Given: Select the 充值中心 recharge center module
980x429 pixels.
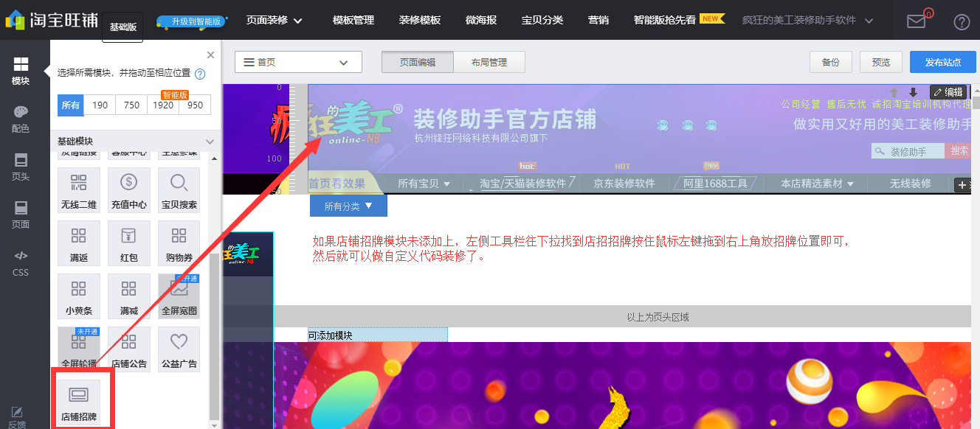Looking at the screenshot, I should click(x=128, y=189).
